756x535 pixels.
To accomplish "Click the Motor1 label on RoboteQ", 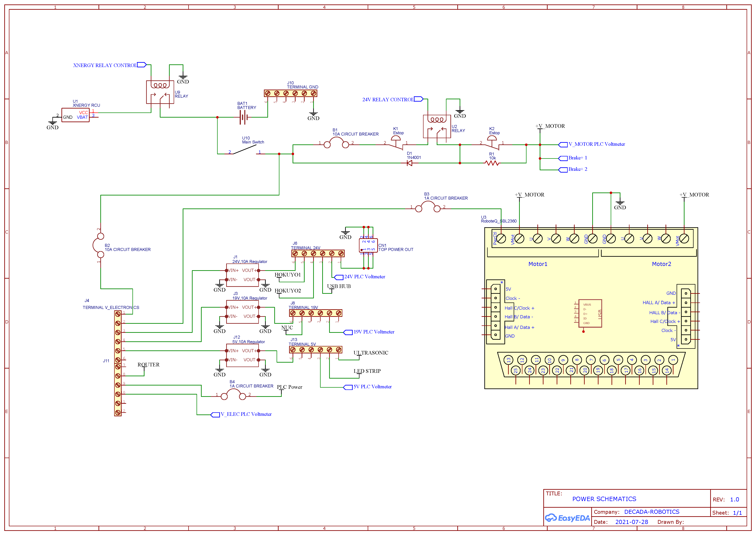I will pyautogui.click(x=538, y=264).
